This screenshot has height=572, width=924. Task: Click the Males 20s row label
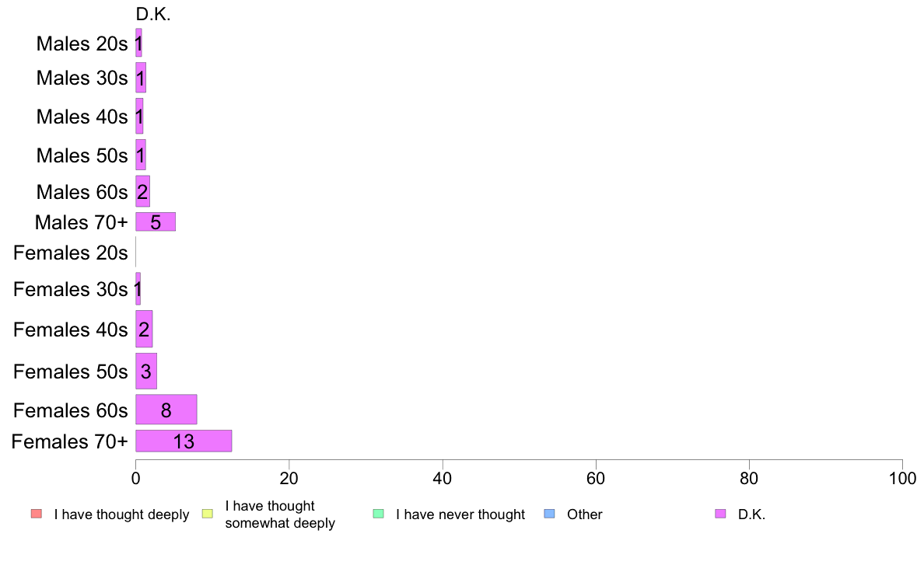click(x=82, y=44)
